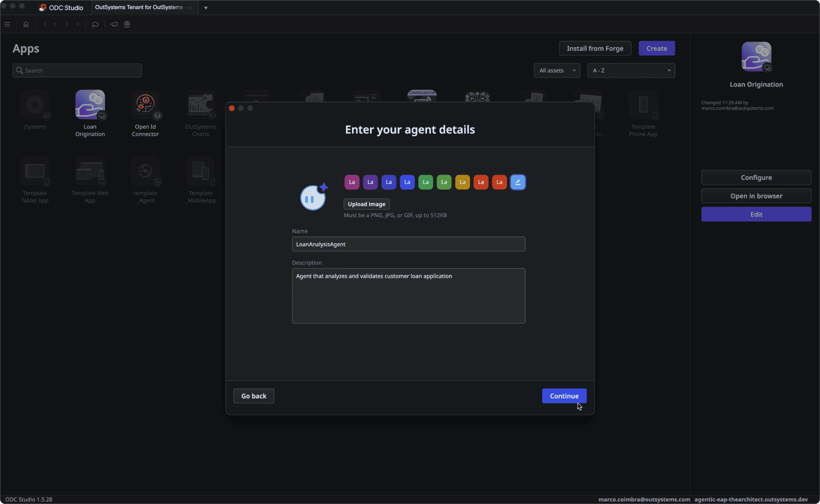The image size is (820, 504).
Task: Click the back navigation arrow icon
Action: 44,24
